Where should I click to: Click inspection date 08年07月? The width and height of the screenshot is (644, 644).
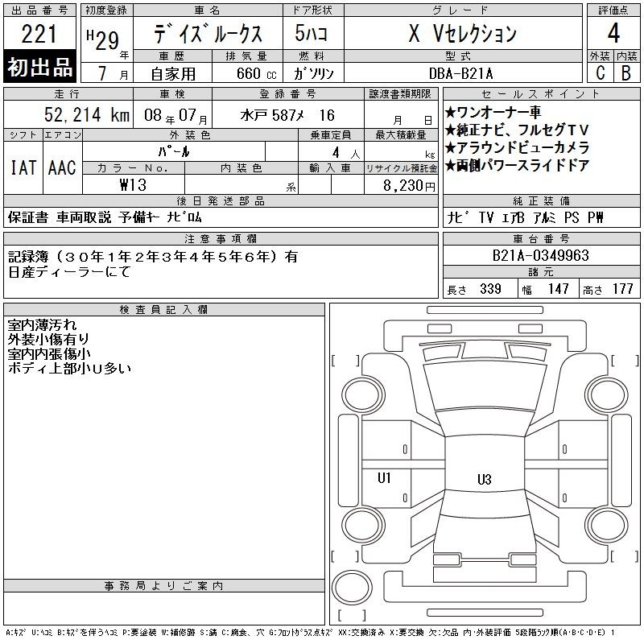[x=175, y=115]
